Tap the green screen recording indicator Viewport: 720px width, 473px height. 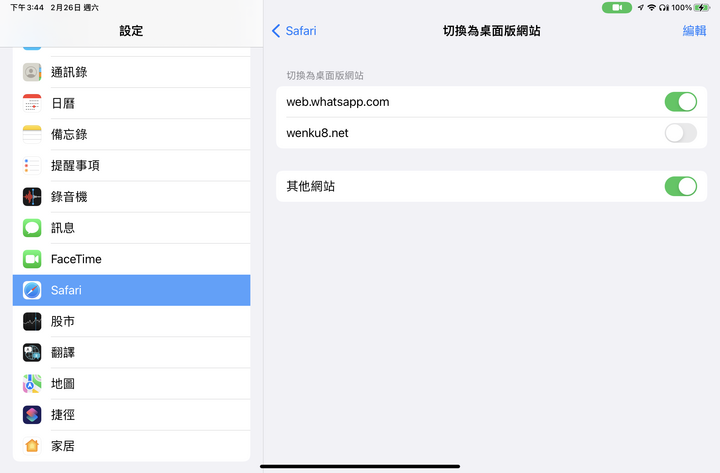click(617, 7)
